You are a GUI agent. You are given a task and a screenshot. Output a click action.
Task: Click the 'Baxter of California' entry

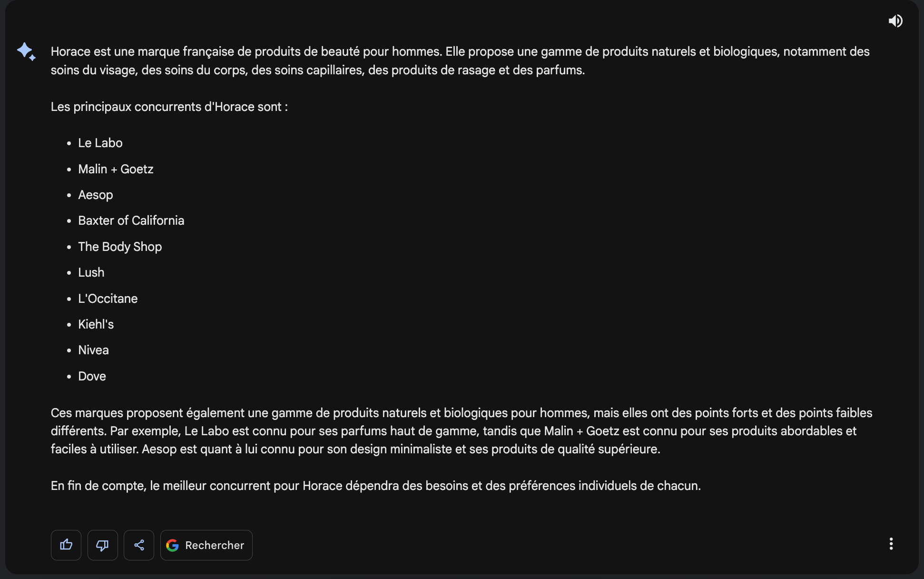131,220
